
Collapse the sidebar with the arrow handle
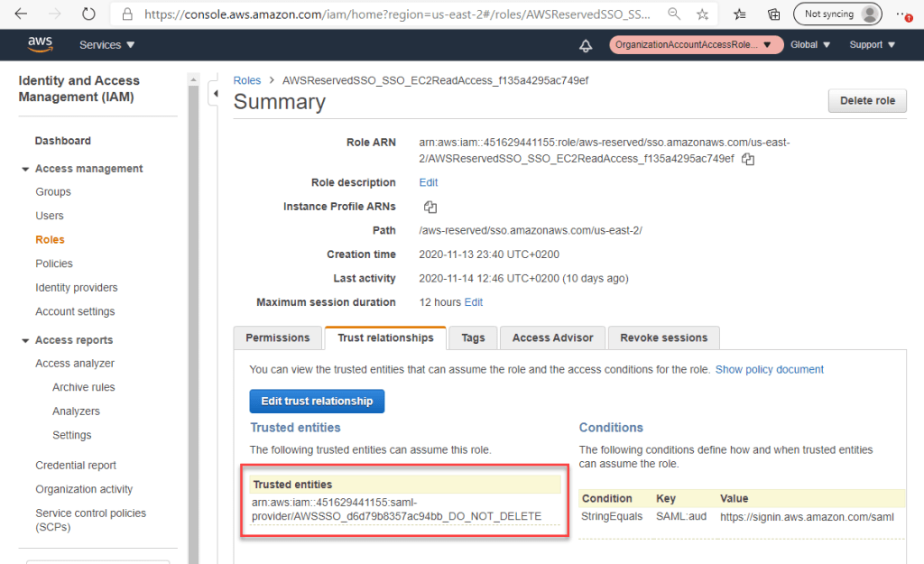tap(215, 93)
